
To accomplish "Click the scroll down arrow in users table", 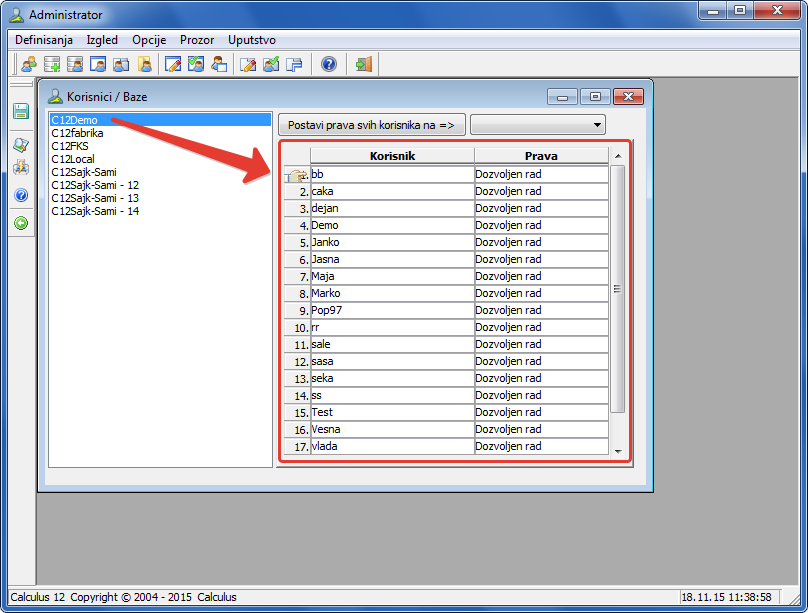I will coord(618,452).
